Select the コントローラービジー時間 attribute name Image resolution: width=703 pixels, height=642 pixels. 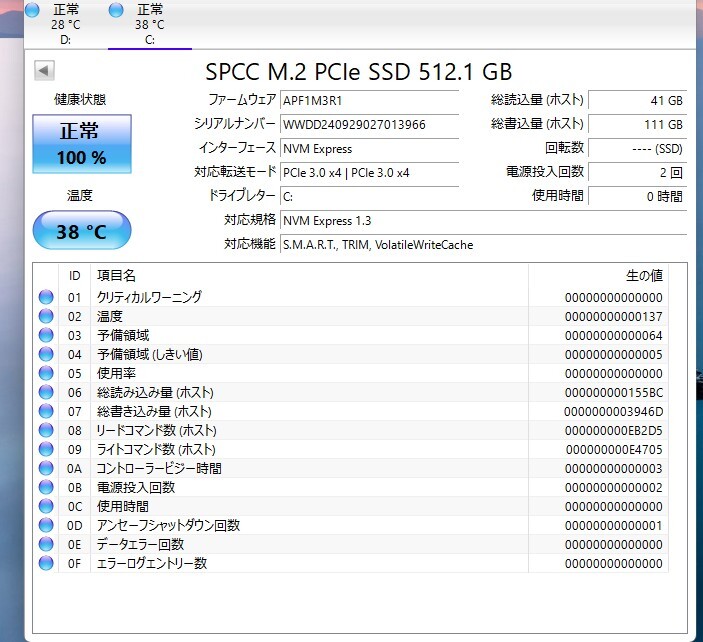point(159,468)
